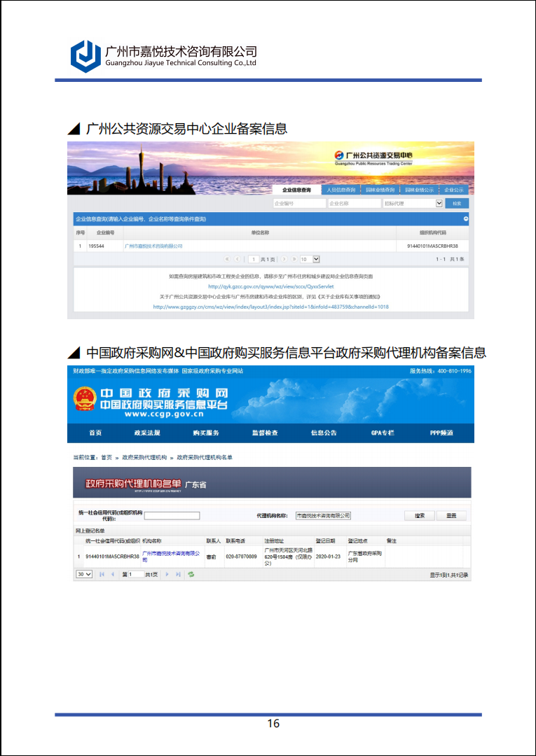The height and width of the screenshot is (756, 536).
Task: Click the next-page icon in the agency list pager
Action: tap(167, 574)
